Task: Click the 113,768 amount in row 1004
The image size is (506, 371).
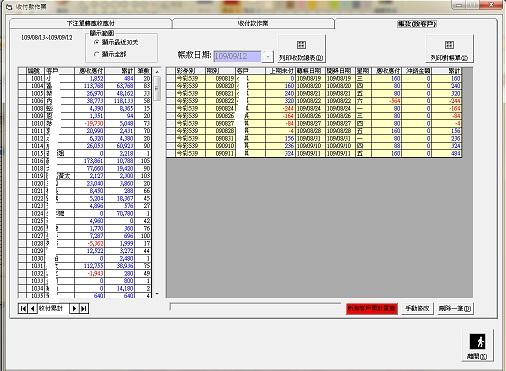Action: tap(89, 86)
